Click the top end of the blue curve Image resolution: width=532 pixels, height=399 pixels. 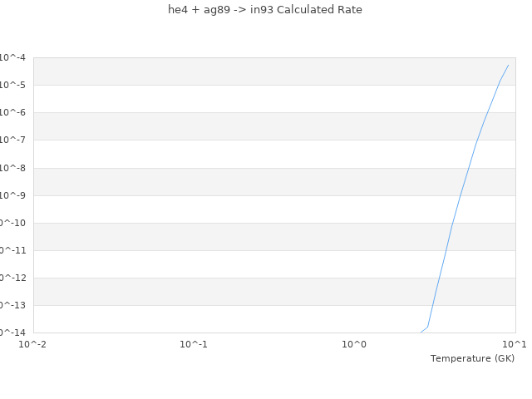pos(508,65)
